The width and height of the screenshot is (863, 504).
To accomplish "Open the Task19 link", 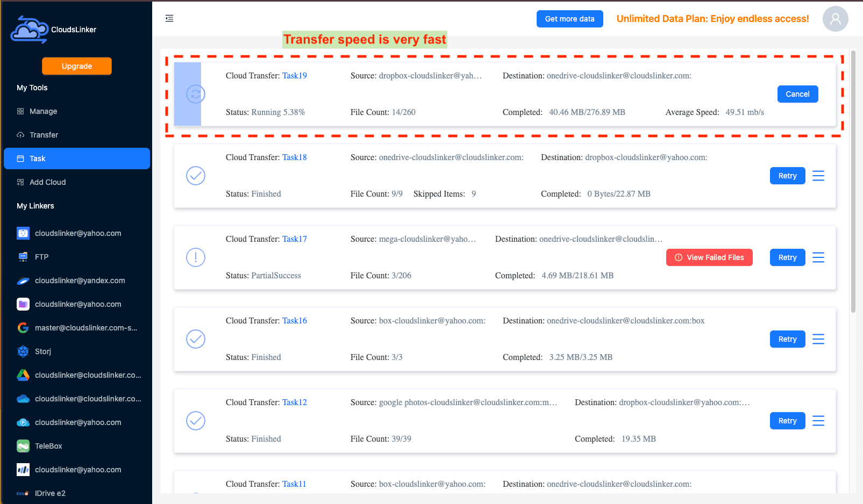I will [x=295, y=76].
